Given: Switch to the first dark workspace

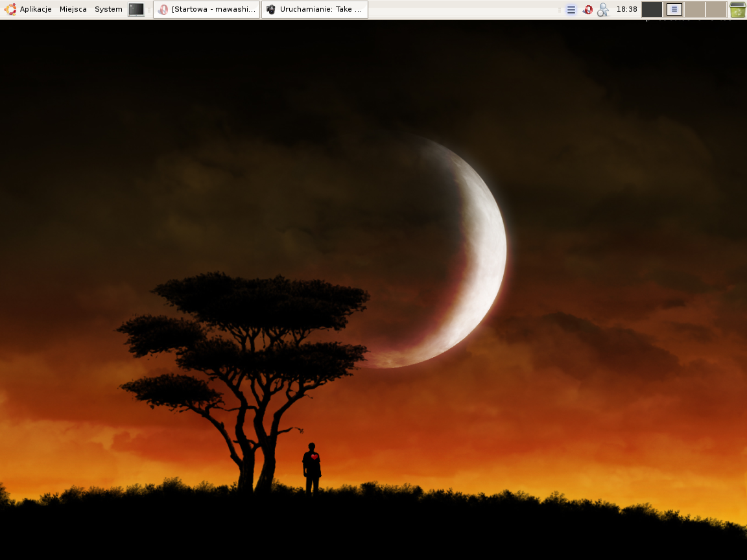Looking at the screenshot, I should (652, 10).
